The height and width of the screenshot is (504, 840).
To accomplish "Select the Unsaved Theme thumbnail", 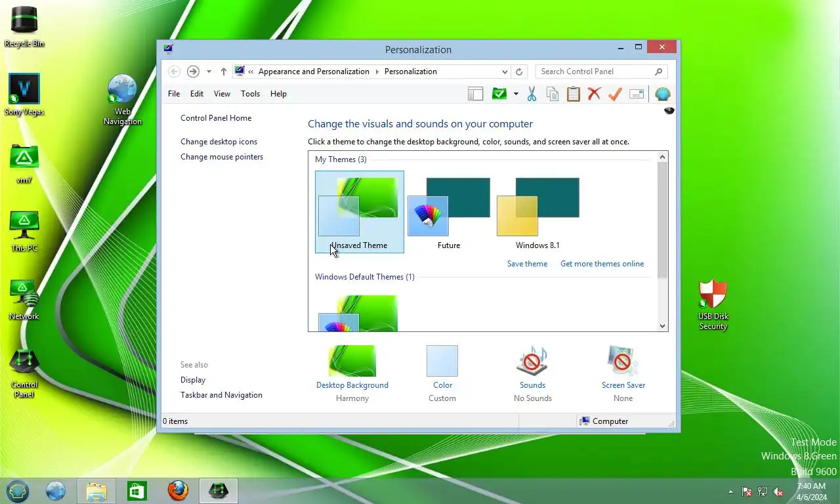I will pos(360,212).
